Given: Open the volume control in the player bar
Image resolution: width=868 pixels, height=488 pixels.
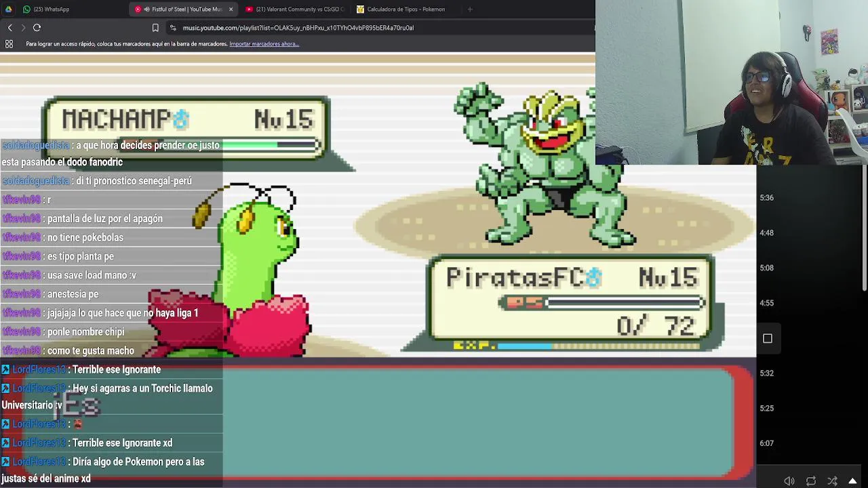Looking at the screenshot, I should point(789,481).
